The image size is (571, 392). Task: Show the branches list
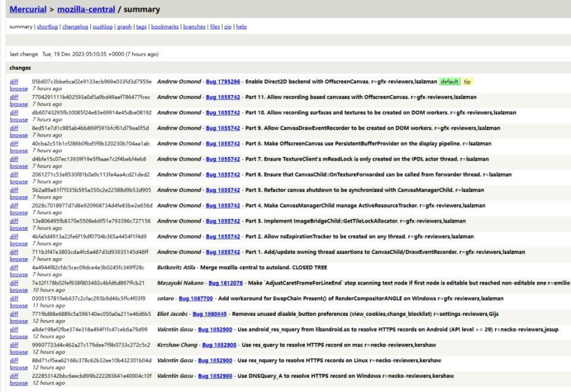pyautogui.click(x=194, y=27)
